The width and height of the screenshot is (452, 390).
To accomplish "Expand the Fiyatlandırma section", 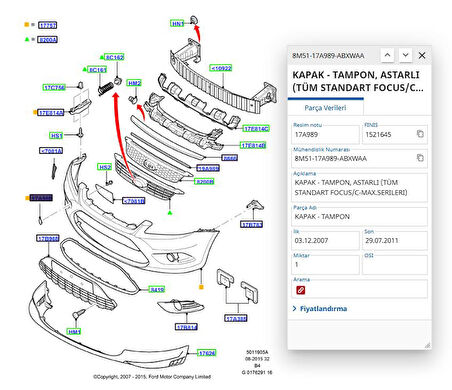I will click(320, 309).
